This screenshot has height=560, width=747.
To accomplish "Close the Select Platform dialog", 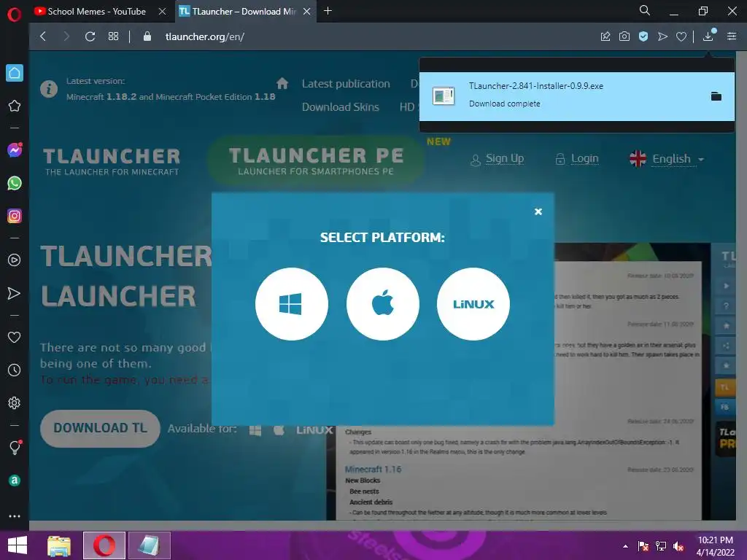I will (538, 211).
